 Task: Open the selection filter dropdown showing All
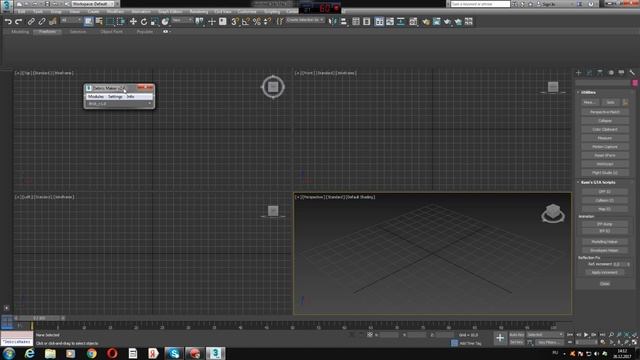click(71, 20)
